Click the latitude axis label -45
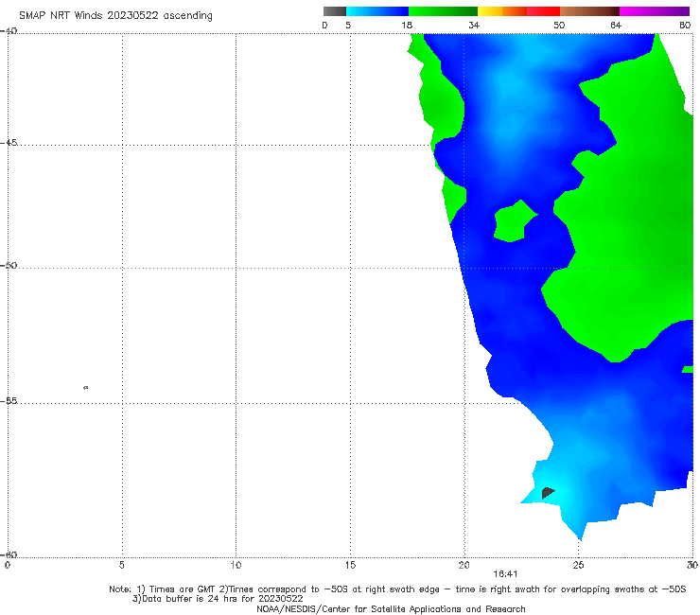Screen dimensions: 700x615 (9, 143)
